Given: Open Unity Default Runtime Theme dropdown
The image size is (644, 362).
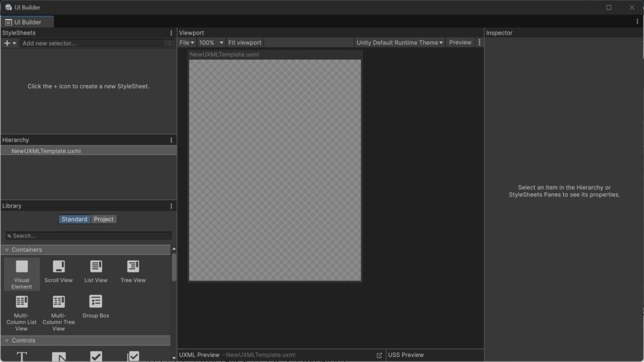Looking at the screenshot, I should click(399, 43).
